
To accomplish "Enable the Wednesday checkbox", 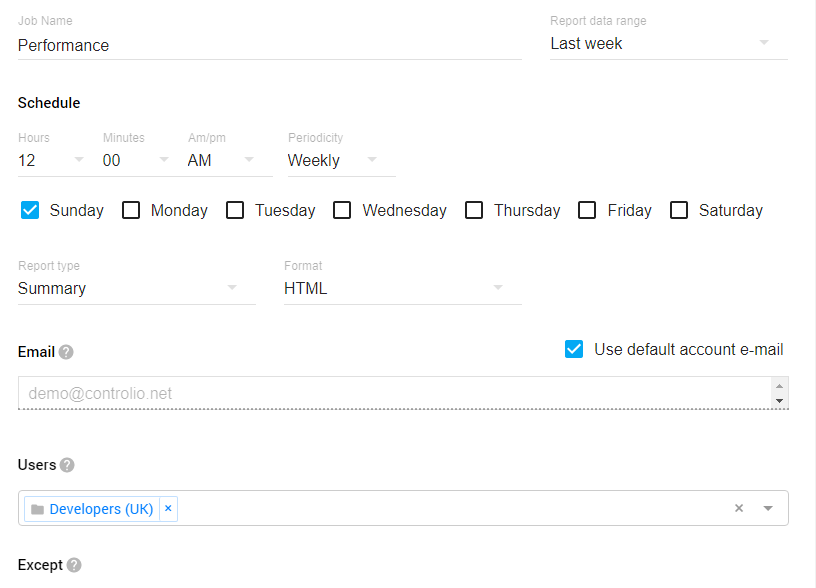I will coord(341,210).
